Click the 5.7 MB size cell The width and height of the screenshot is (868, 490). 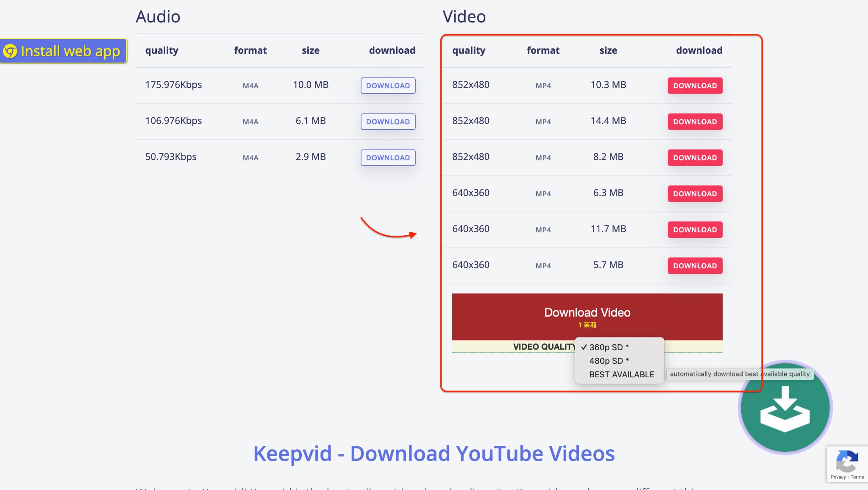(x=608, y=265)
